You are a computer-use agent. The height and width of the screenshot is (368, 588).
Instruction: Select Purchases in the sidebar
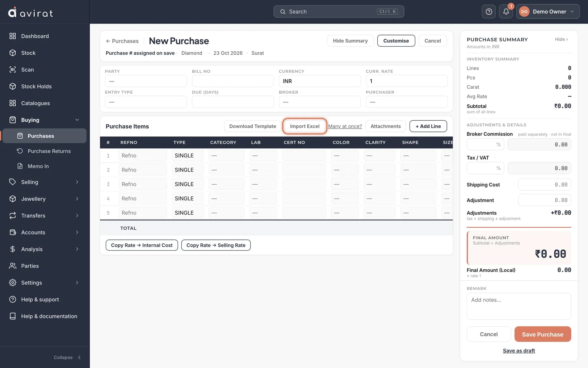coord(44,136)
